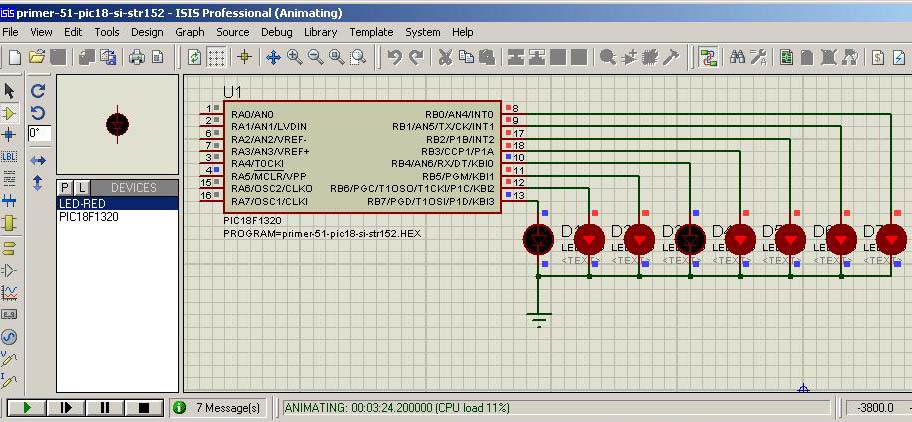Click the Zoom Out magnifier icon
Screen dimensions: 912x422
315,57
